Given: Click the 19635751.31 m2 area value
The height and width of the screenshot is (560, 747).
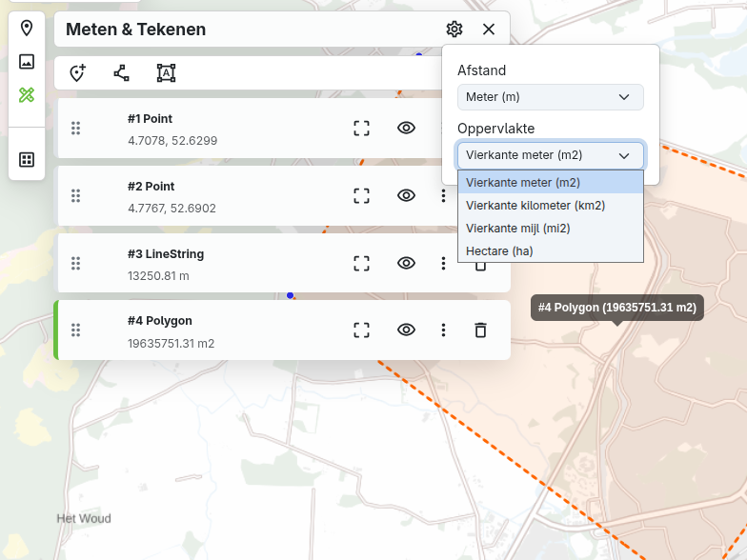Looking at the screenshot, I should 172,343.
